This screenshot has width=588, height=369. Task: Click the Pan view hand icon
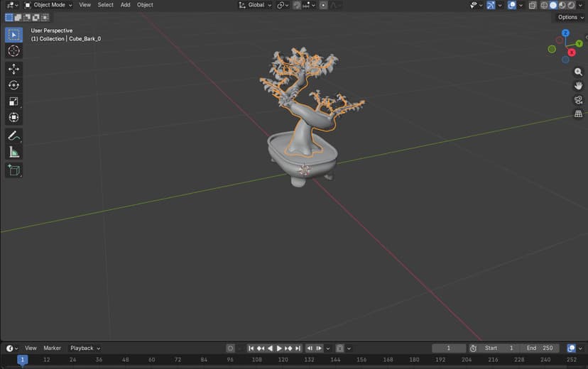(x=578, y=85)
